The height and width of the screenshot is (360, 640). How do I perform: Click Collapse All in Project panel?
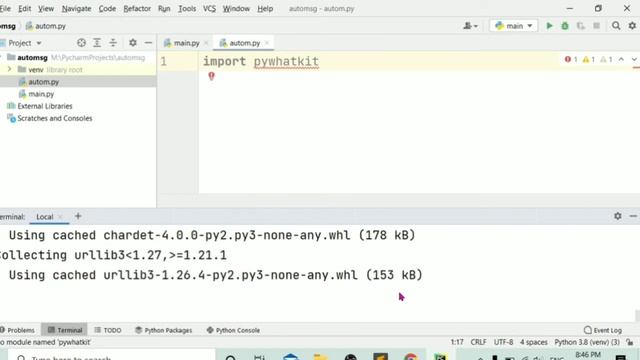113,42
